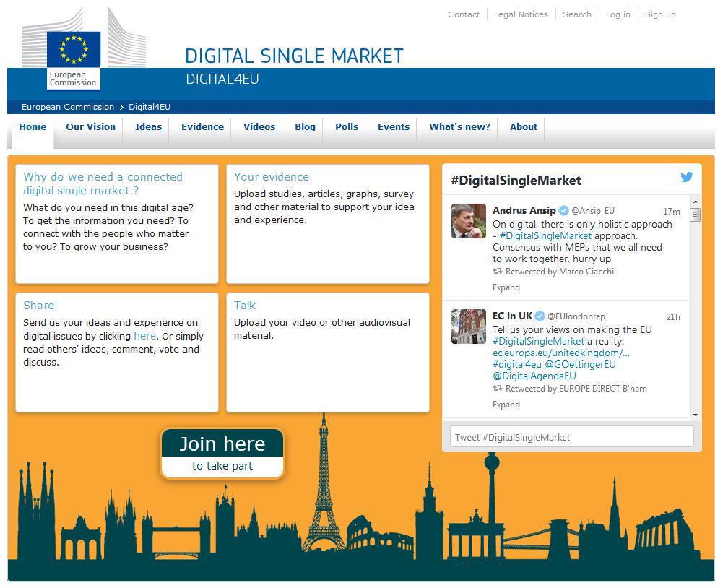Click Andrus Ansip's verified badge icon
The height and width of the screenshot is (588, 723).
563,211
